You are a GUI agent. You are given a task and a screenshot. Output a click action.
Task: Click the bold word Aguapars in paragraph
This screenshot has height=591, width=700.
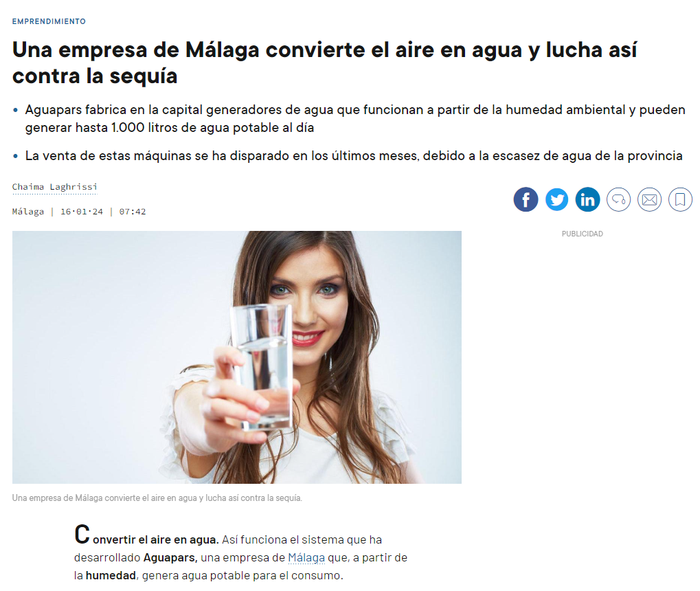tap(170, 557)
